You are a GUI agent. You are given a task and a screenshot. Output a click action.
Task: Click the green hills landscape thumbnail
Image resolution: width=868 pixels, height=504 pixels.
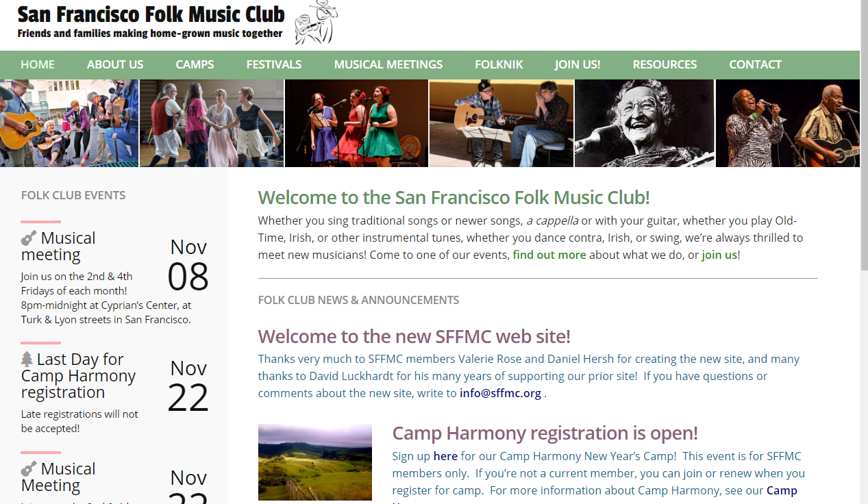[x=315, y=462]
